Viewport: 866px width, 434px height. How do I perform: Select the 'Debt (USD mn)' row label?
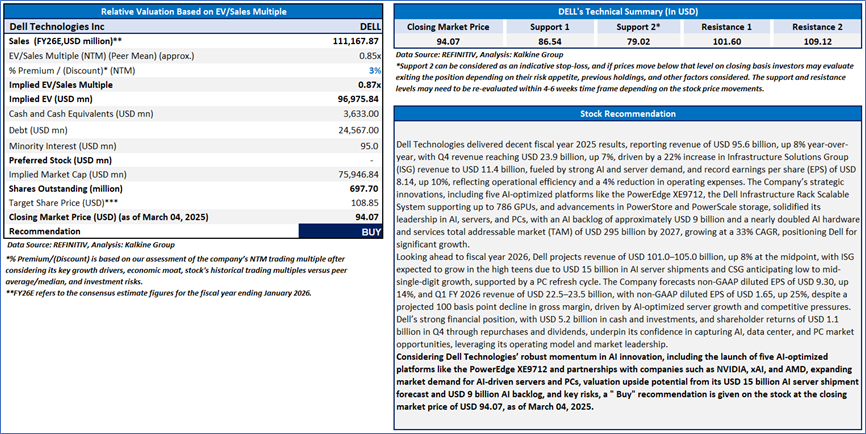(38, 130)
